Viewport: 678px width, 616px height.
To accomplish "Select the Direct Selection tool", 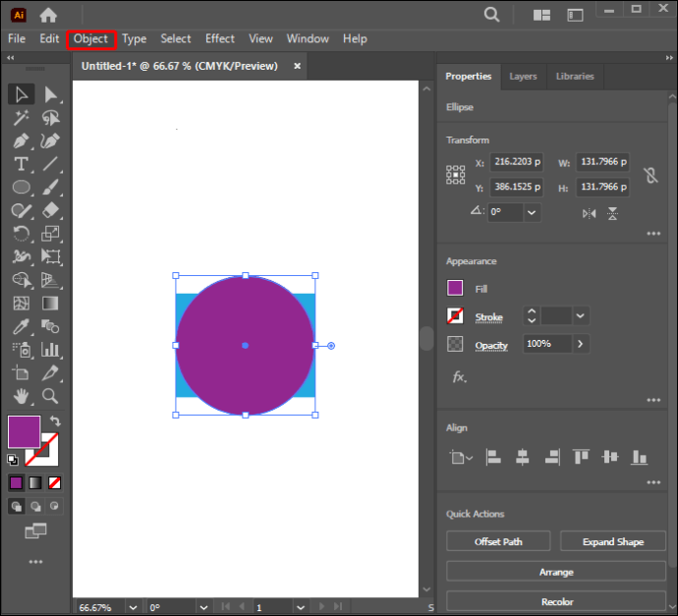I will pos(50,94).
